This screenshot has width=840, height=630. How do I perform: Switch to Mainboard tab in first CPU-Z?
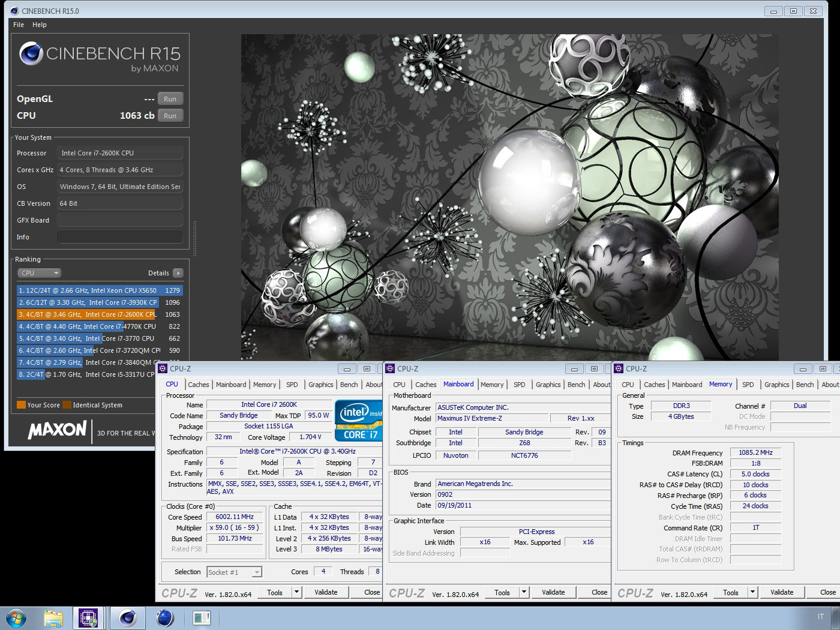point(231,385)
